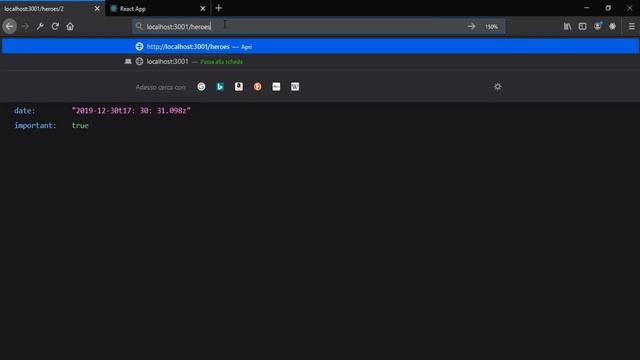
Task: Close the React App tab
Action: click(203, 9)
